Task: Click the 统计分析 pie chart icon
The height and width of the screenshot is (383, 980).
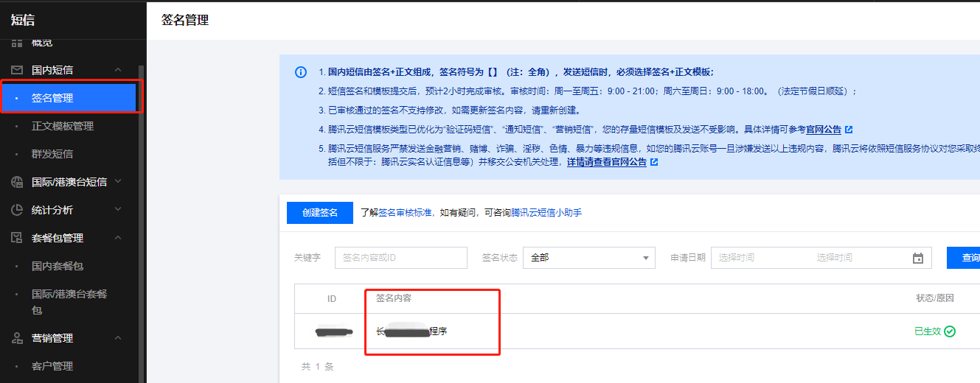Action: coord(17,210)
